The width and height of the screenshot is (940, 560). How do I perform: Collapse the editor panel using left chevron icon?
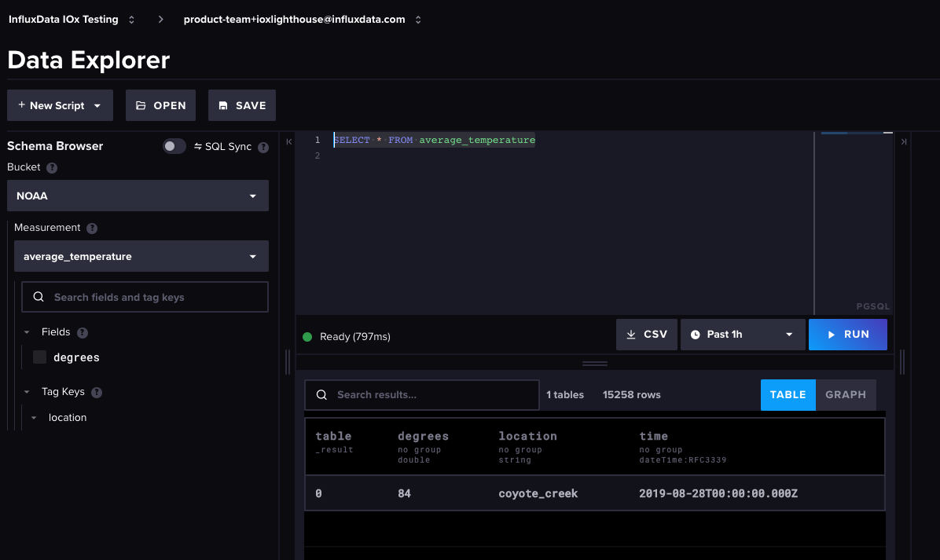coord(288,141)
